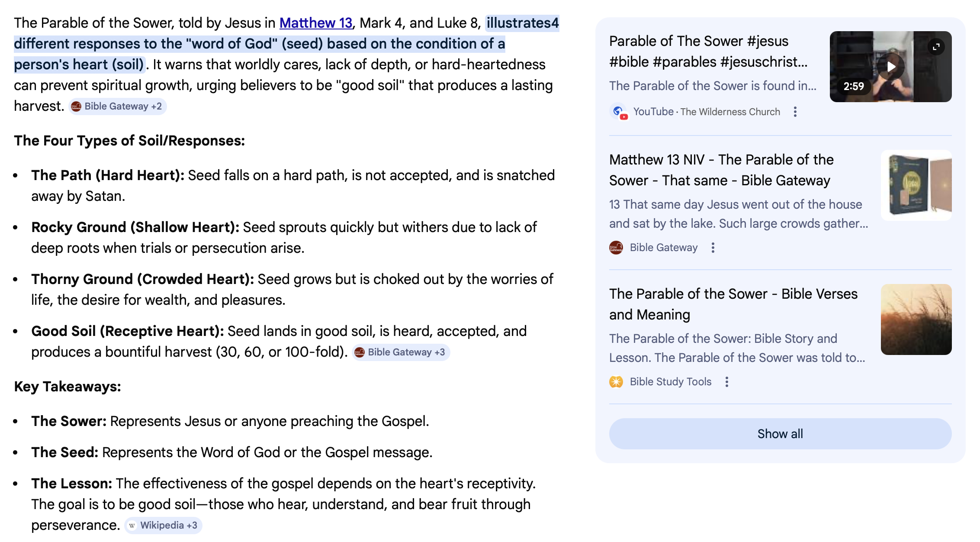The height and width of the screenshot is (542, 980).
Task: Click the 2:59 video duration badge
Action: 854,86
